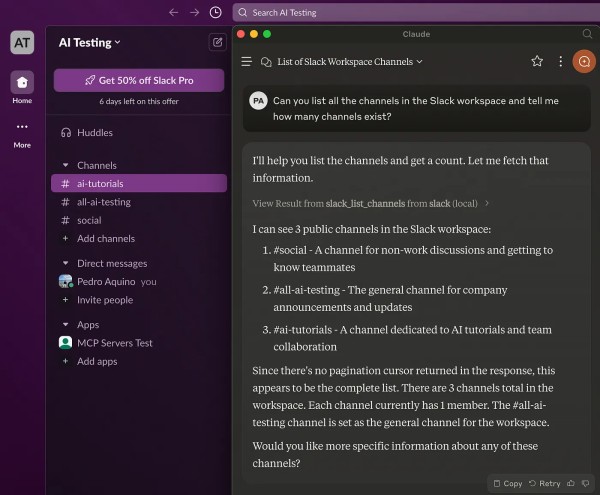The image size is (600, 495).
Task: Go forward in Slack history
Action: [194, 13]
